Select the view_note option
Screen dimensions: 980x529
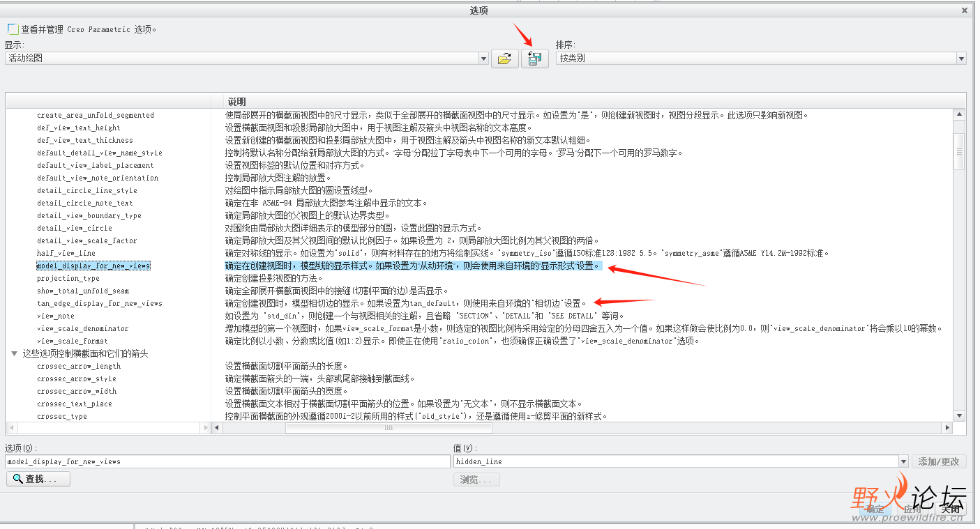tap(56, 316)
